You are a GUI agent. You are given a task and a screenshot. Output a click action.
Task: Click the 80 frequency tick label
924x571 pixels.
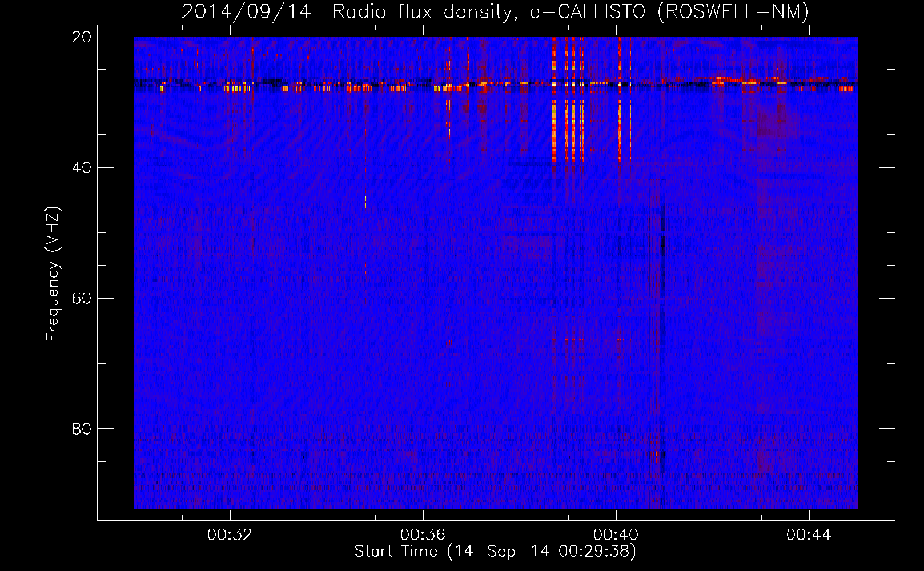tap(81, 429)
